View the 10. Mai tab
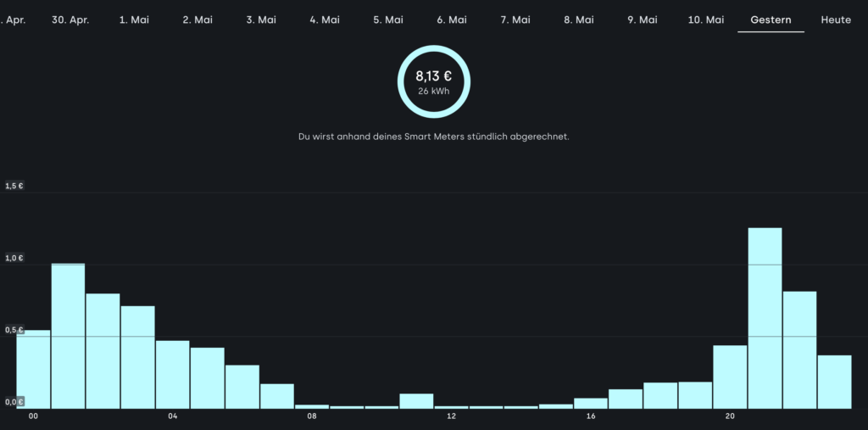 (706, 20)
